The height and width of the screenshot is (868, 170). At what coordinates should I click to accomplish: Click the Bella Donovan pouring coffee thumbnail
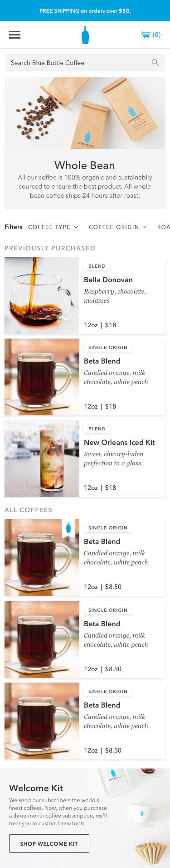[42, 296]
